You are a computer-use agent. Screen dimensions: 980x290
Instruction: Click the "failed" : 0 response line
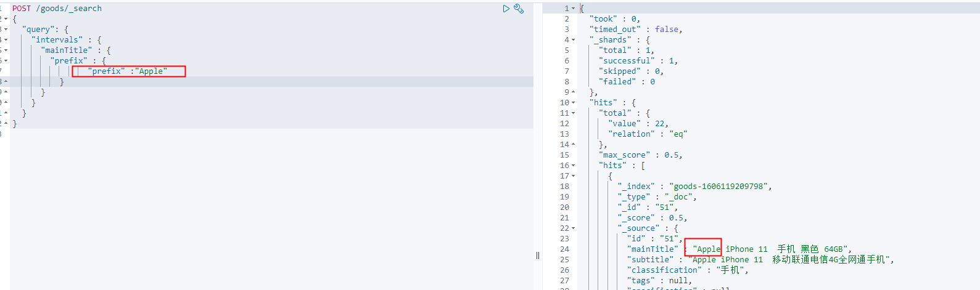point(627,82)
